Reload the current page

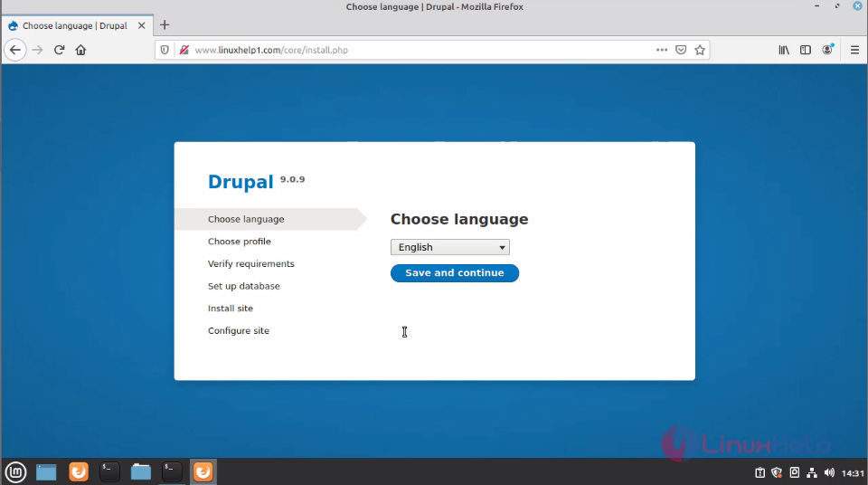coord(60,50)
